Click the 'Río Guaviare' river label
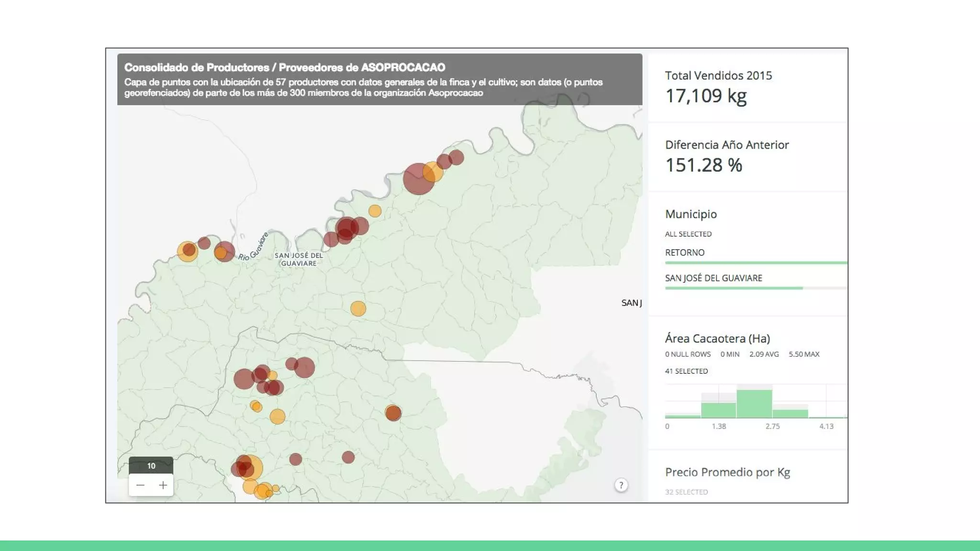This screenshot has width=980, height=551. [x=254, y=247]
